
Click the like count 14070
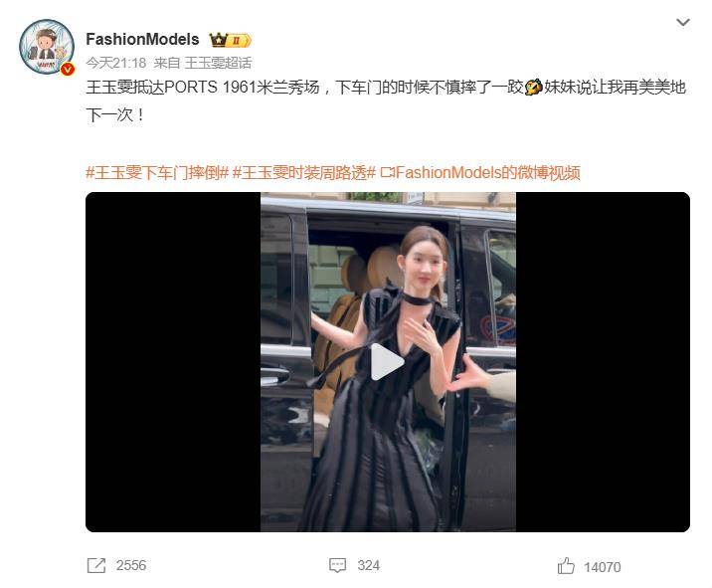pyautogui.click(x=603, y=567)
